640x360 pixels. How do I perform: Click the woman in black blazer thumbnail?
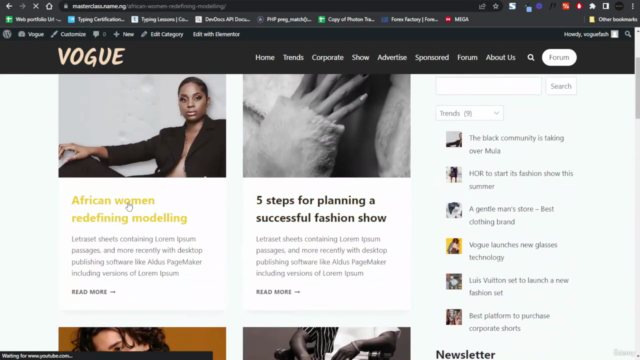click(x=142, y=126)
